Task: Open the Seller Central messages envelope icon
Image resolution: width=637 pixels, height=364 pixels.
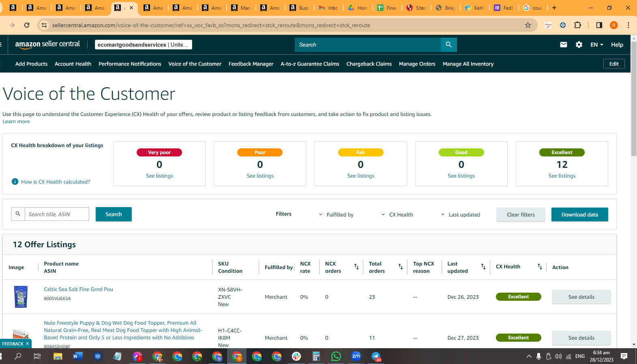Action: click(564, 45)
